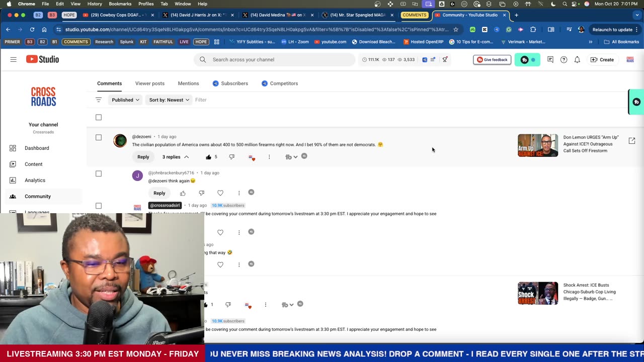Open the Published status dropdown
The image size is (644, 362).
pyautogui.click(x=125, y=100)
